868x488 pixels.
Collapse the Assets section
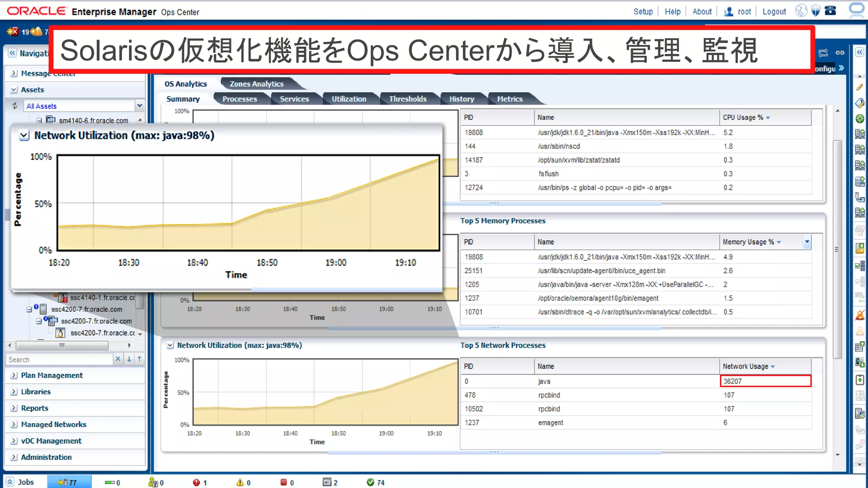click(x=14, y=90)
